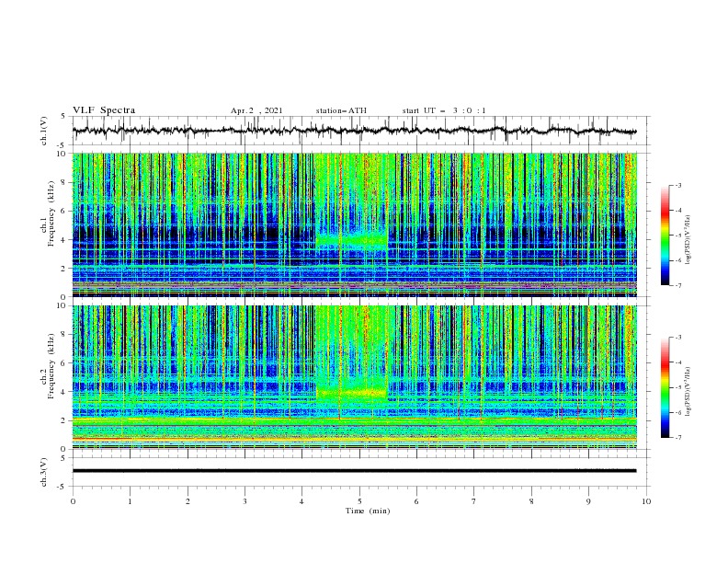The width and height of the screenshot is (728, 563).
Task: Select the ch.1 spectrogram color scale bar
Action: point(665,236)
